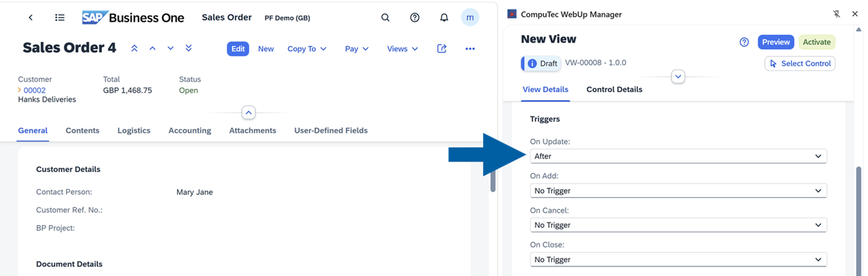The image size is (868, 276).
Task: Click the help icon in the top bar
Action: 415,17
